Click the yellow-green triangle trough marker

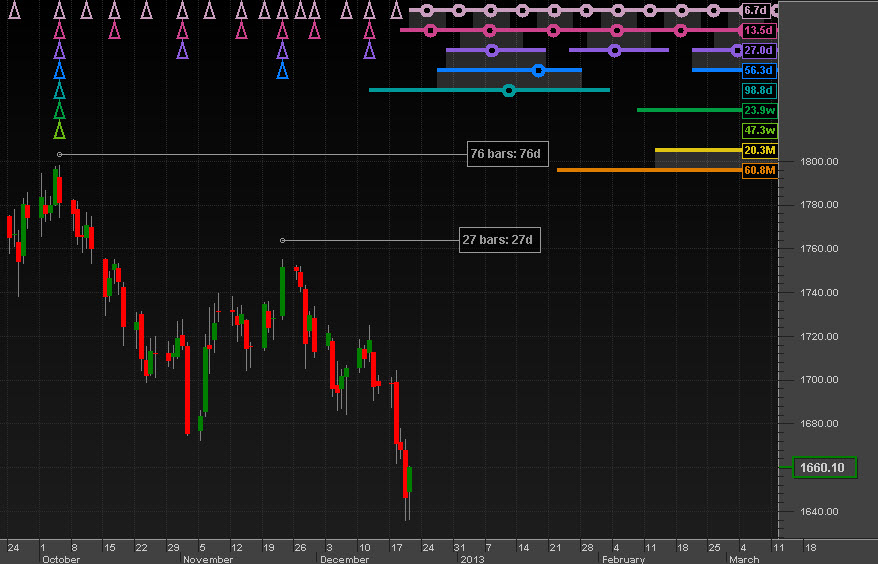(59, 131)
